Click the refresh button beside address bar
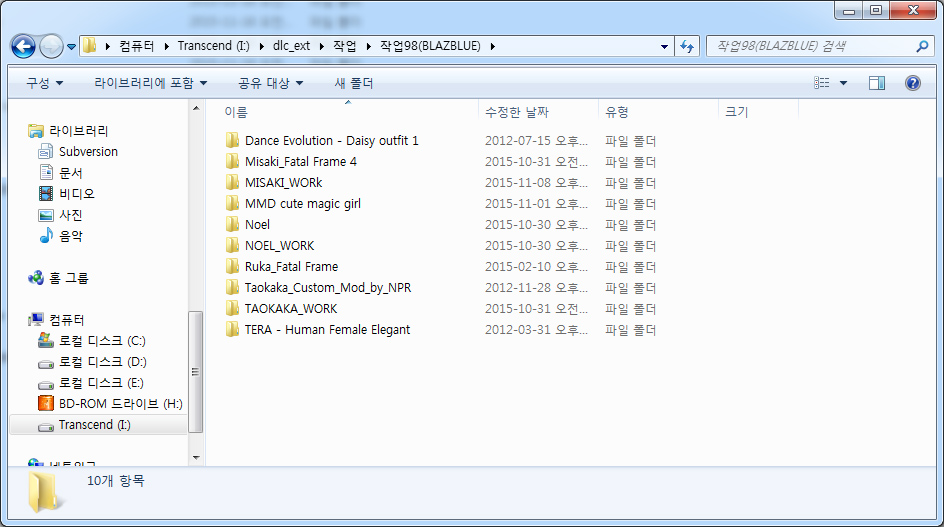Image resolution: width=944 pixels, height=527 pixels. pyautogui.click(x=687, y=46)
